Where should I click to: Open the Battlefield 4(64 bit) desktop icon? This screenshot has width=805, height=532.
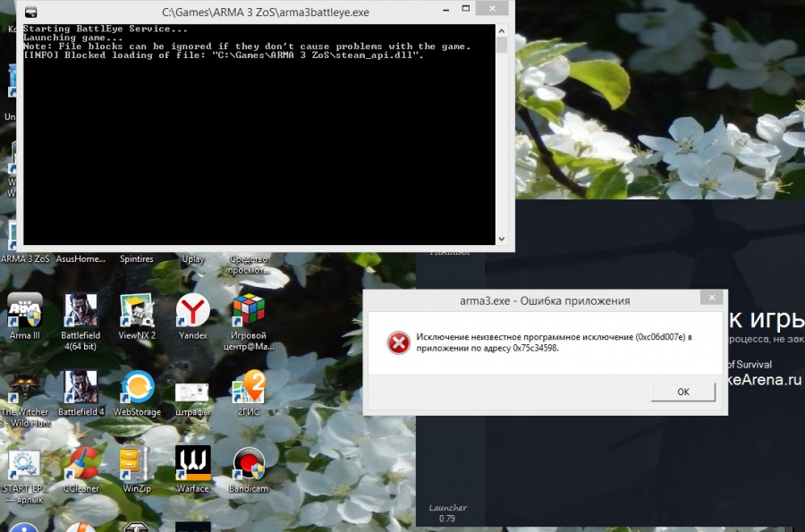coord(80,322)
